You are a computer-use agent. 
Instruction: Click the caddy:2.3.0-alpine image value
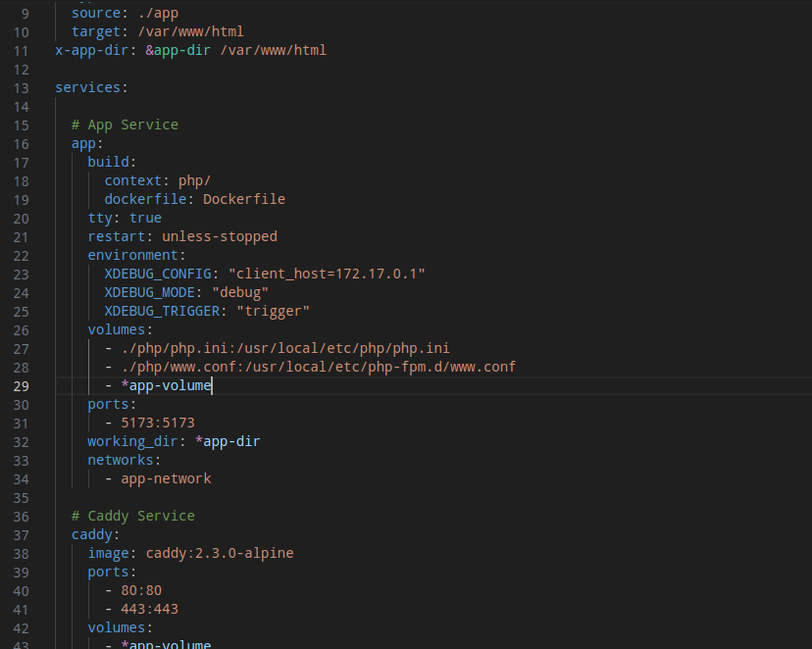pos(220,553)
